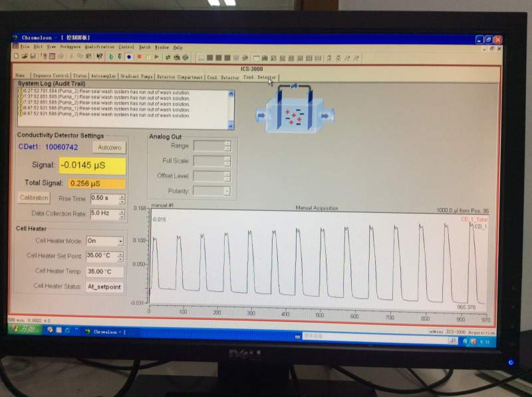This screenshot has width=532, height=397.
Task: Open the Window menu
Action: point(162,47)
